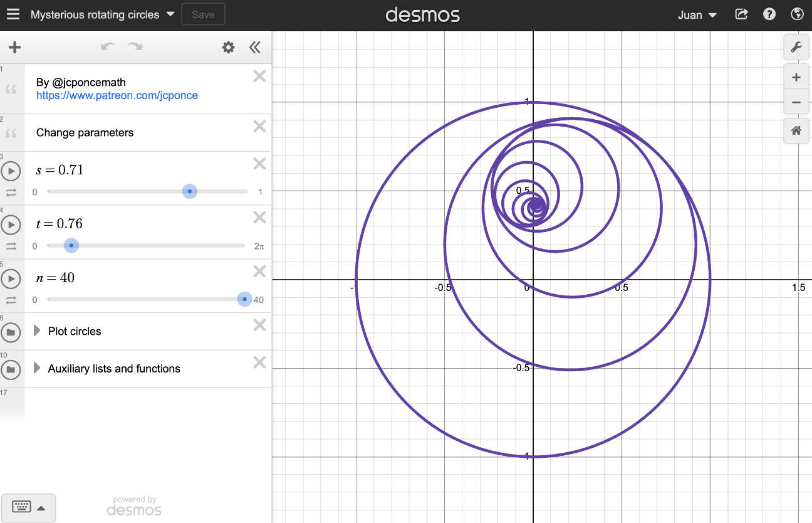Play animation for slider s
The width and height of the screenshot is (812, 523).
coord(11,171)
